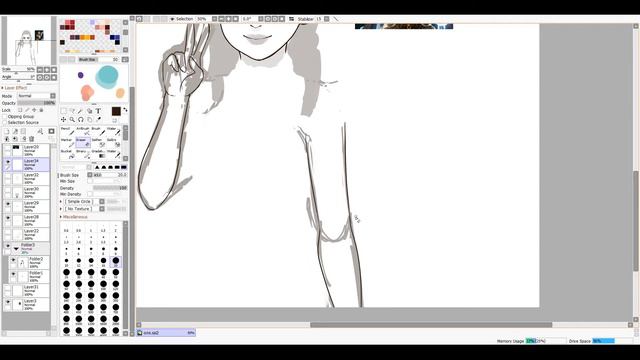640x360 pixels.
Task: Select the Move tool
Action: tap(63, 120)
